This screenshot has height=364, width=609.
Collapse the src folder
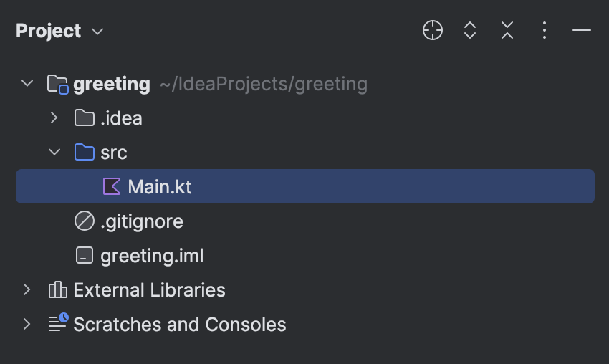(54, 153)
